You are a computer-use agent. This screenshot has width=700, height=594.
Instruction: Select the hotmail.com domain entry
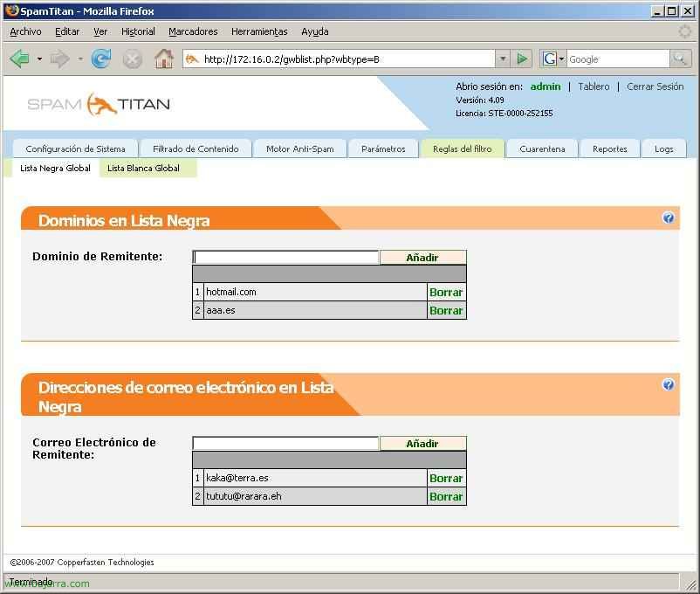click(315, 292)
